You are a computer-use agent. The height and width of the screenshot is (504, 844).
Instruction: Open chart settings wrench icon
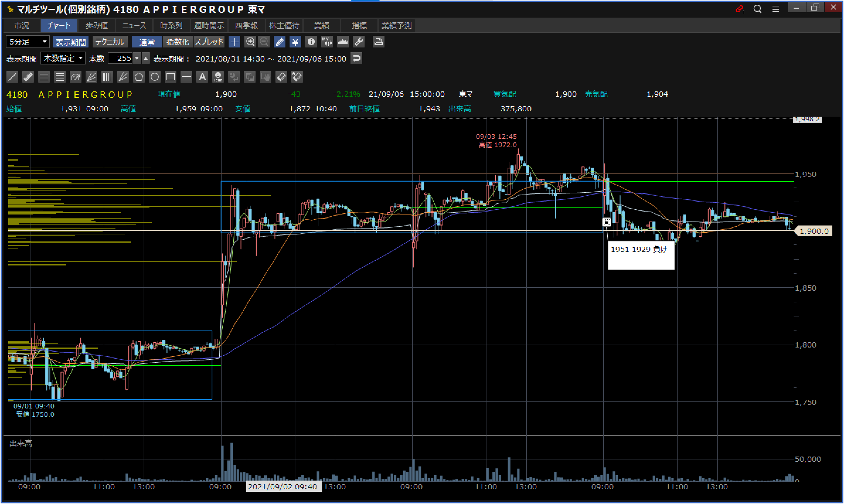pos(359,42)
